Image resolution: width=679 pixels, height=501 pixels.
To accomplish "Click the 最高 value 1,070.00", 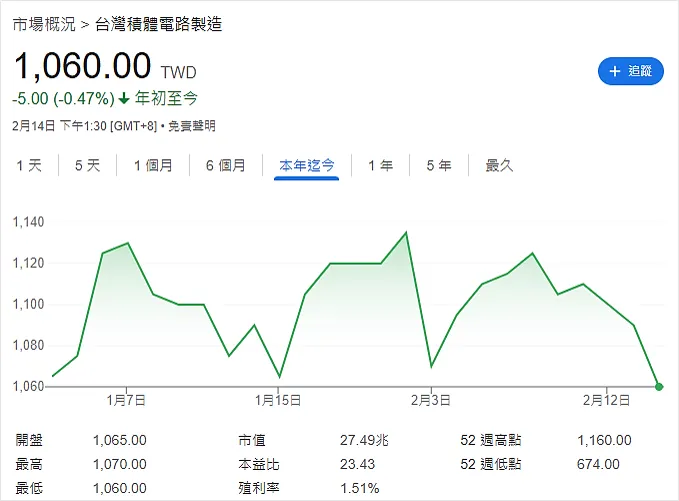I will (120, 464).
